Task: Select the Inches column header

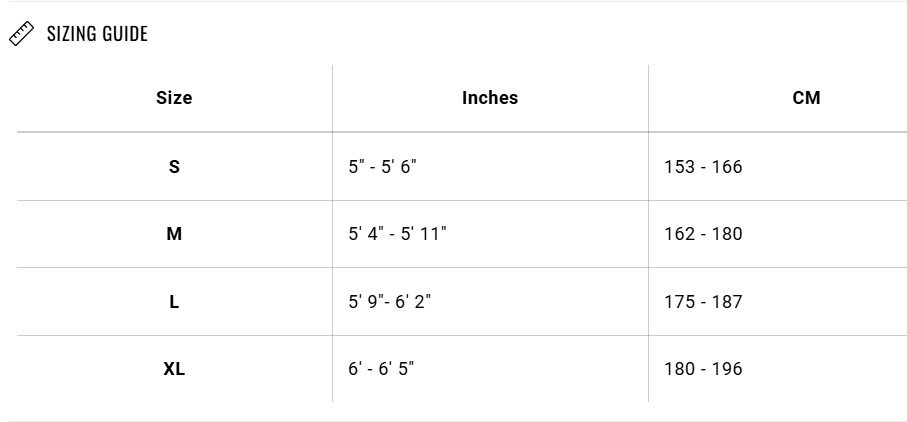Action: coord(490,98)
